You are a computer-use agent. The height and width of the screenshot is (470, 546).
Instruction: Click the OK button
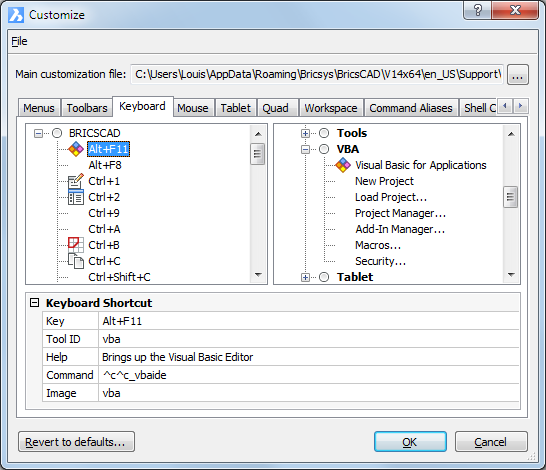pyautogui.click(x=410, y=442)
